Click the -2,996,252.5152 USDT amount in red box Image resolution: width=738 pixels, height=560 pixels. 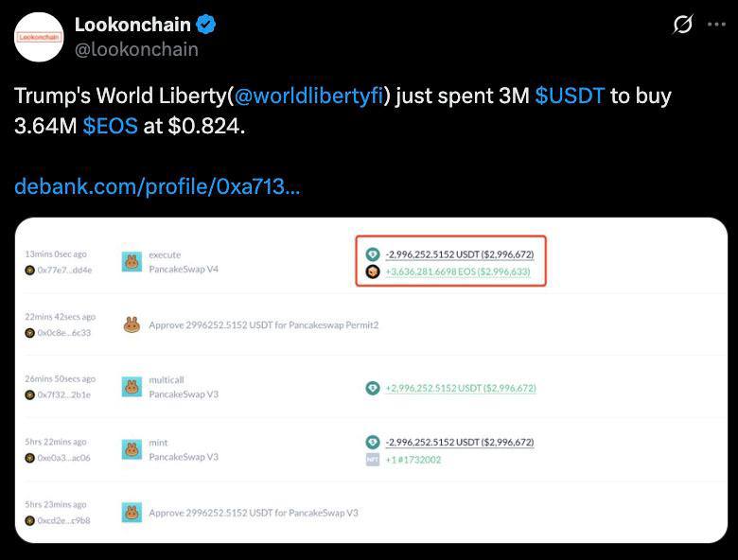[x=460, y=254]
